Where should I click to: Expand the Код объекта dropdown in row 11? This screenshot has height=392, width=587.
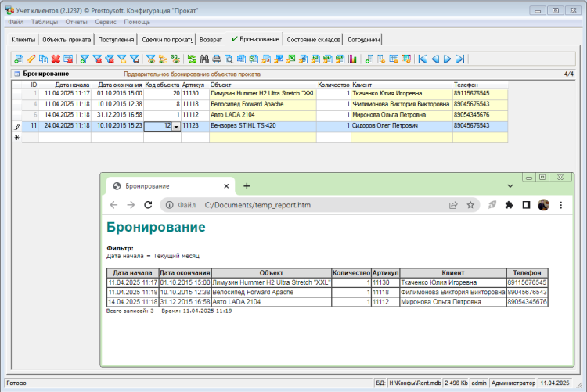tap(176, 125)
